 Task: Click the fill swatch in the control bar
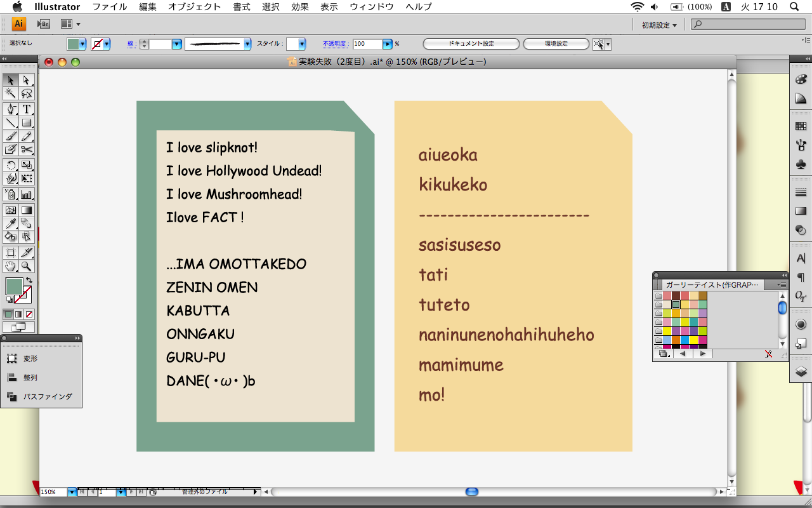coord(74,44)
